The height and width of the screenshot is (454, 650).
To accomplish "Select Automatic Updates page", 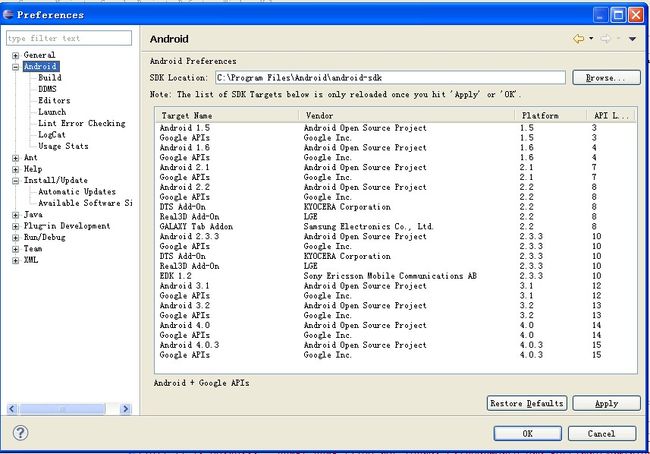I will (x=77, y=192).
